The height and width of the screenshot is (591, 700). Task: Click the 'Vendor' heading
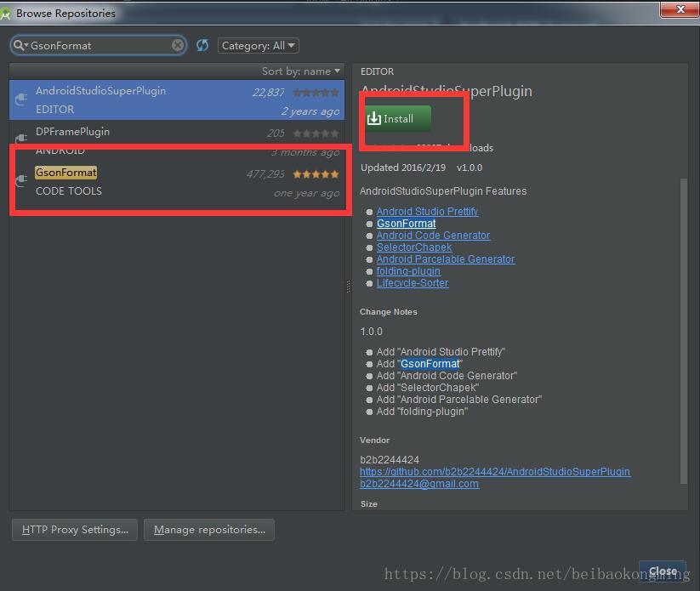(374, 440)
